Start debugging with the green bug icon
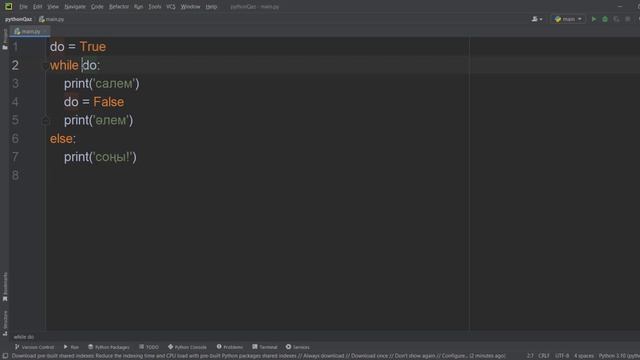The width and height of the screenshot is (640, 360). (605, 19)
